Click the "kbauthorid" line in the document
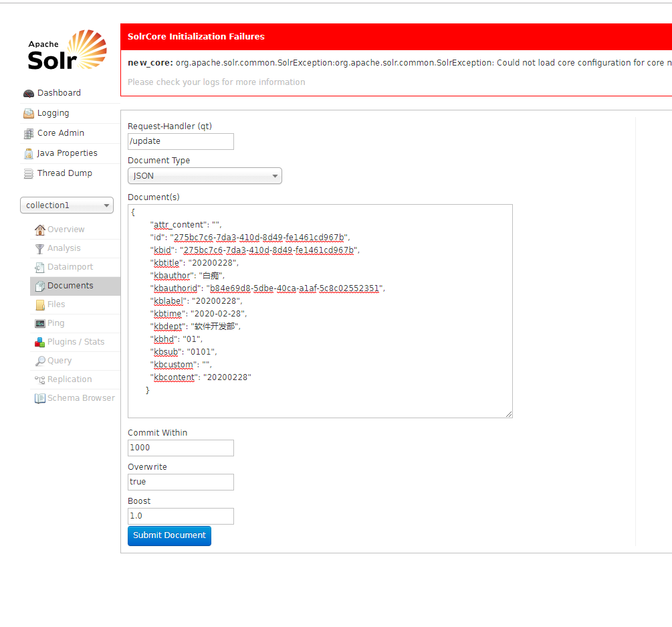The image size is (672, 627). pos(267,288)
